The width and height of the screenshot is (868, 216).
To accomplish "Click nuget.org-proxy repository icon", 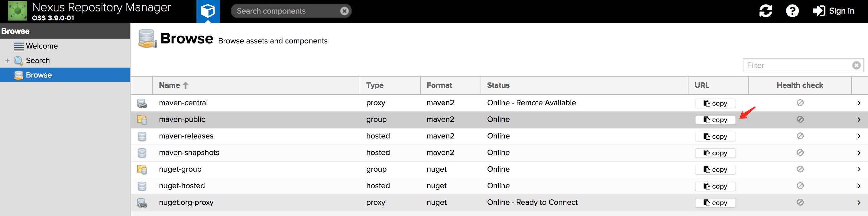I will tap(142, 203).
